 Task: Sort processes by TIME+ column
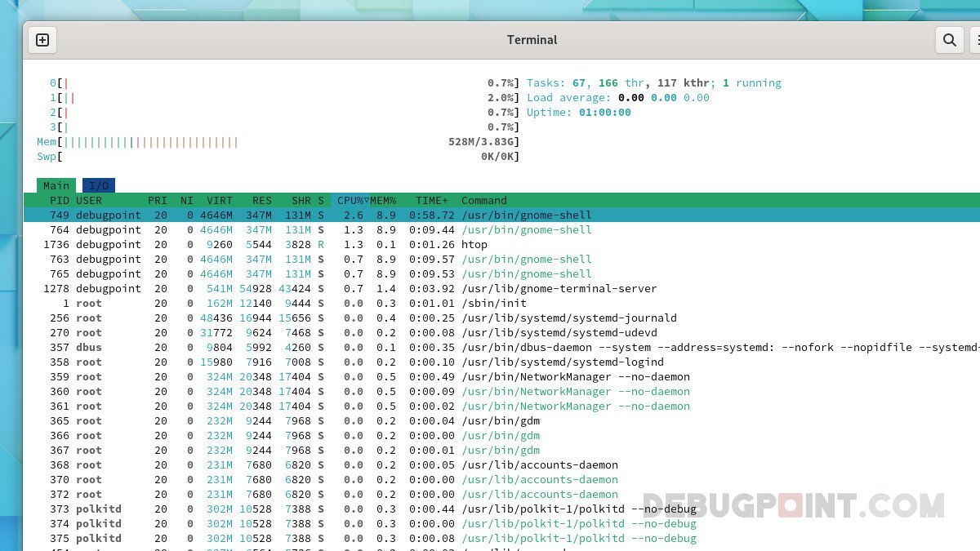(431, 200)
